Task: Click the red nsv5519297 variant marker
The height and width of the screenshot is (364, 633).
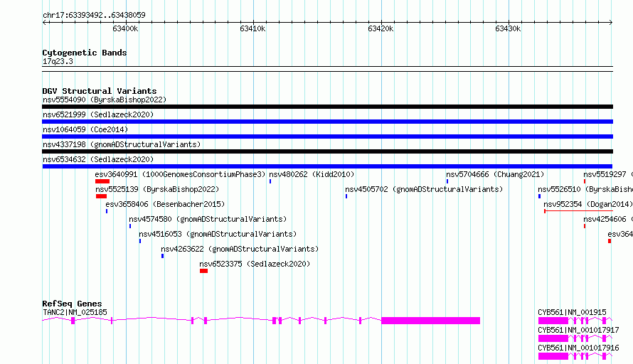Action: [585, 181]
